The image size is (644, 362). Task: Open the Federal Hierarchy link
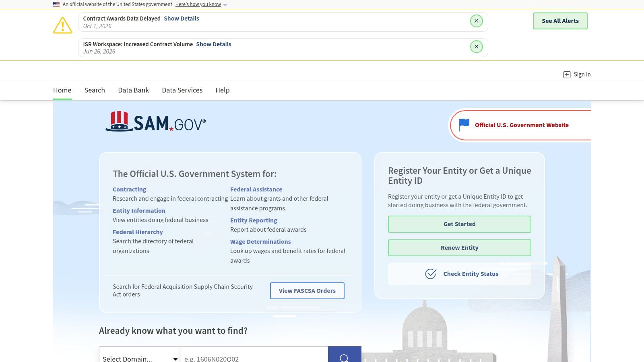click(x=138, y=232)
